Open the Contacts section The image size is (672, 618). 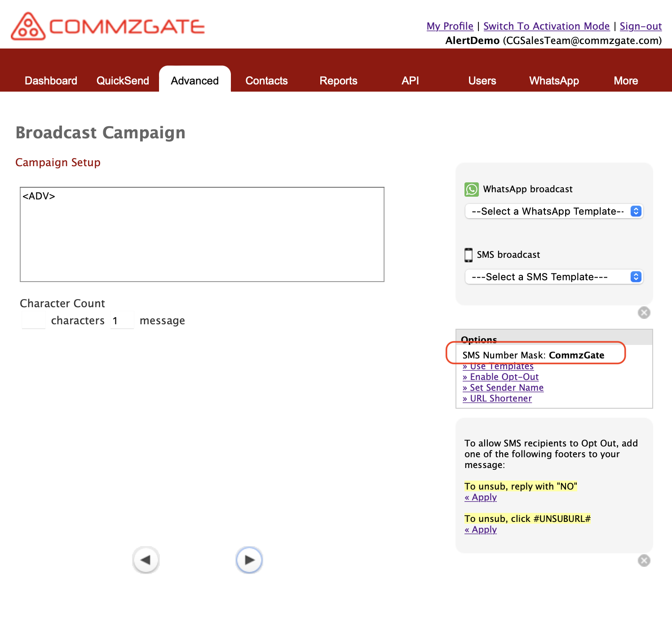point(266,81)
